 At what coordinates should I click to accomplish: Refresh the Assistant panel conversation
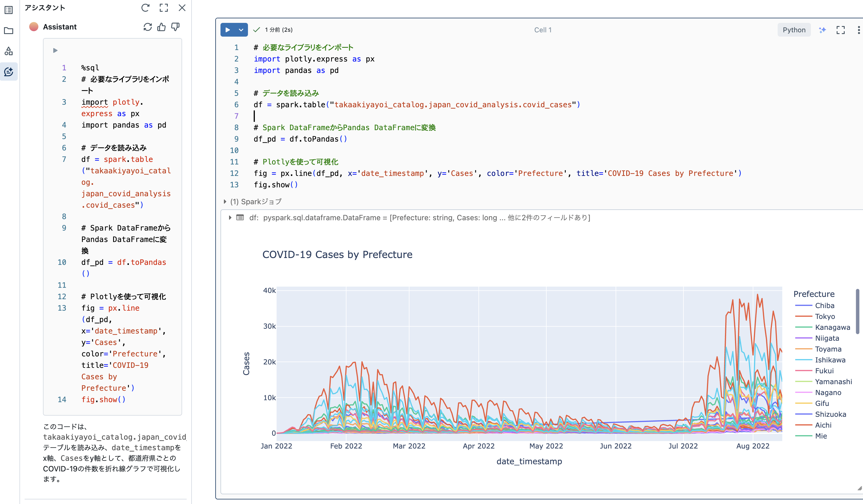(x=145, y=8)
